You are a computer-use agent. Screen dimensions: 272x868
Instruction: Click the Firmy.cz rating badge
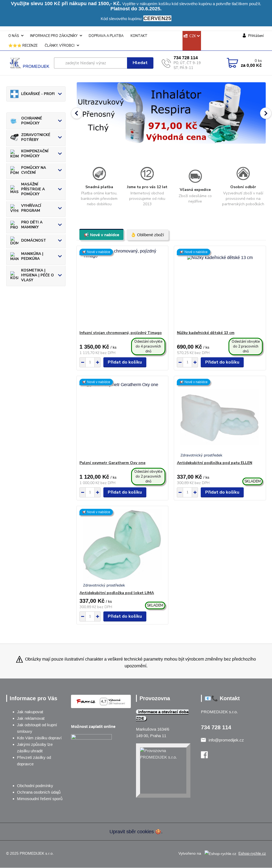(x=101, y=701)
